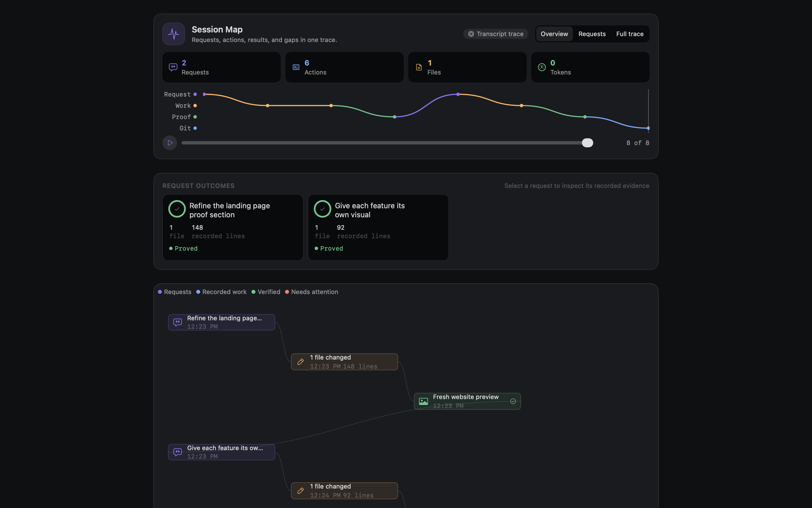Click the Transcript trace target icon
The image size is (812, 508).
click(x=471, y=34)
